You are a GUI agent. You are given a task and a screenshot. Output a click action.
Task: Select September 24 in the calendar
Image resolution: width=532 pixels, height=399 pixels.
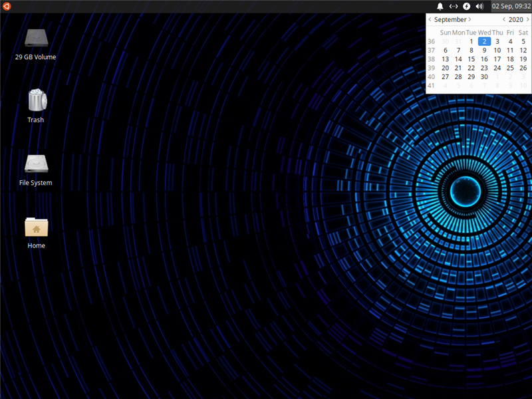(x=497, y=68)
